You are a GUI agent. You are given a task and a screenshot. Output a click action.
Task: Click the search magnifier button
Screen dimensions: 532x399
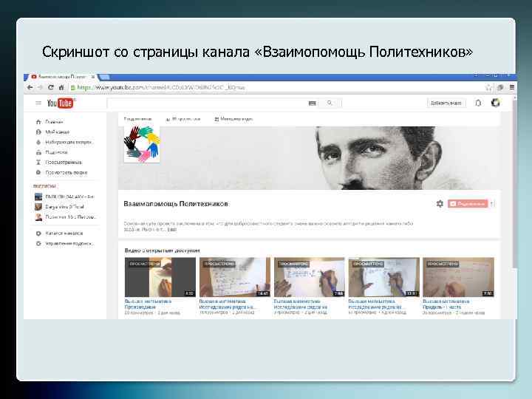(330, 103)
